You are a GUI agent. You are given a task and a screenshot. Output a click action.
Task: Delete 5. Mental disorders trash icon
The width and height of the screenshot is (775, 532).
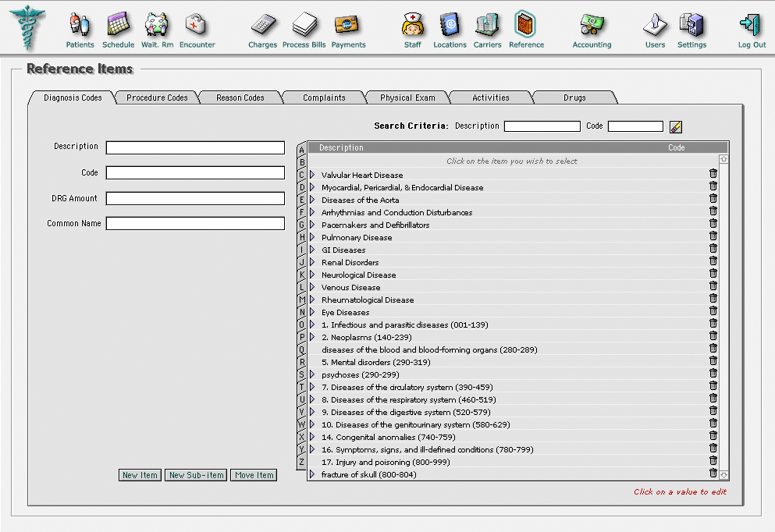[713, 360]
